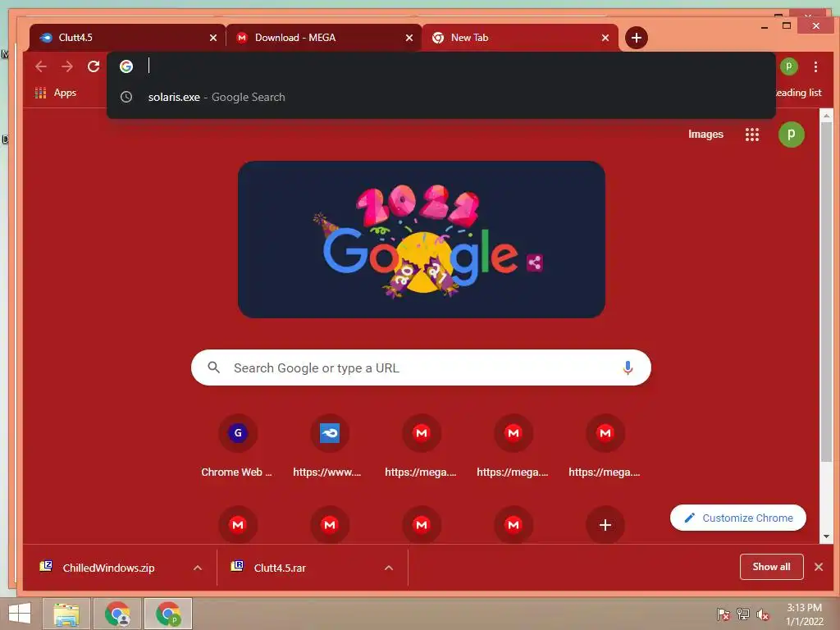This screenshot has width=840, height=630.
Task: Open second MEGA shortcut in bottom row
Action: tap(330, 524)
